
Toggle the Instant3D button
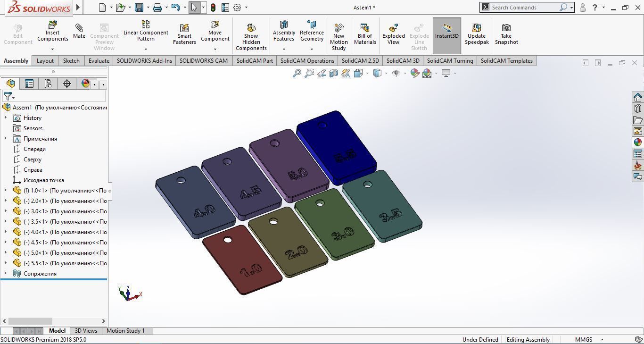(446, 35)
